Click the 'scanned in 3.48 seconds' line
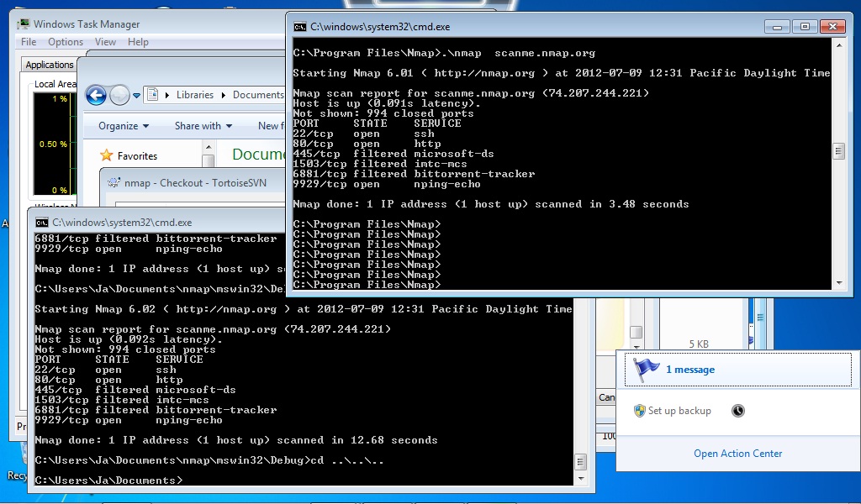The image size is (861, 504). tap(491, 204)
